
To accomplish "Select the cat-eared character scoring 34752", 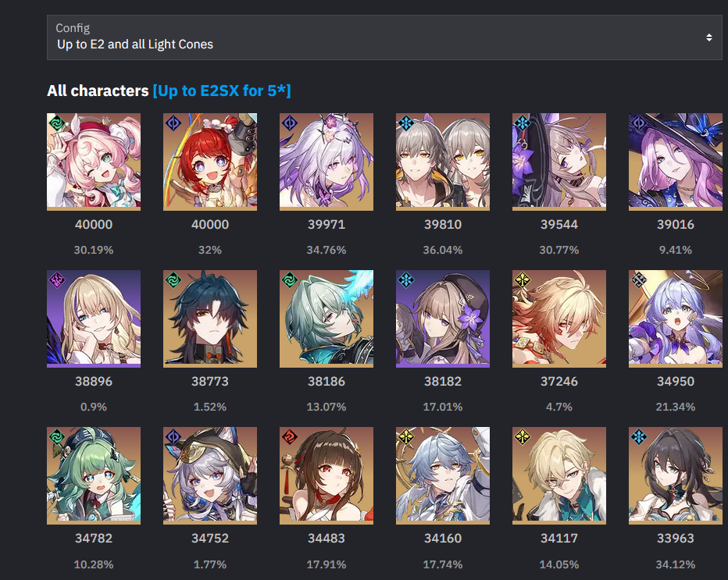I will coord(210,475).
